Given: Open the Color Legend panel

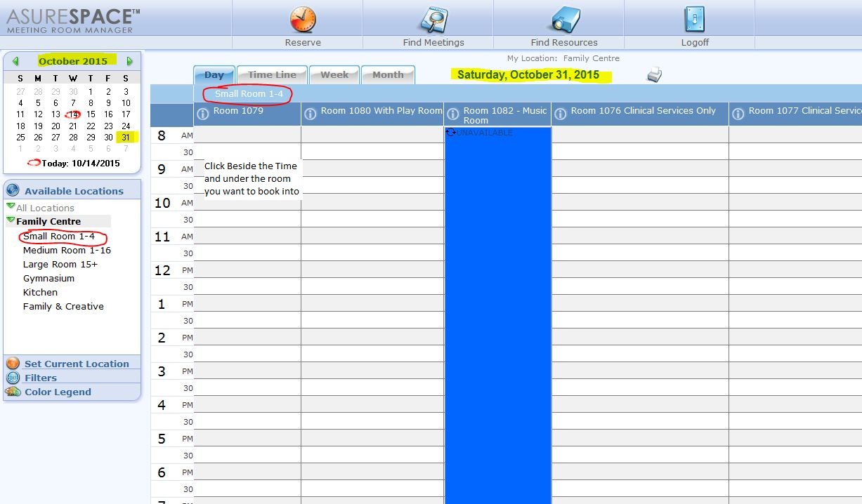Looking at the screenshot, I should coord(58,392).
